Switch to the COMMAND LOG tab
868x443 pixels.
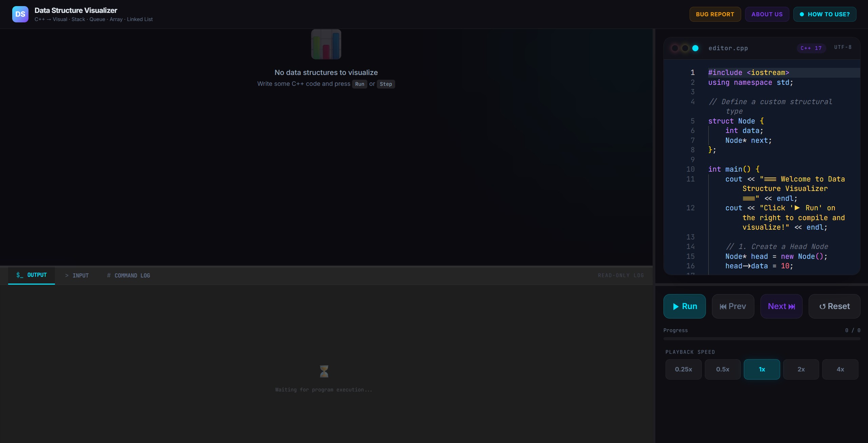point(129,275)
